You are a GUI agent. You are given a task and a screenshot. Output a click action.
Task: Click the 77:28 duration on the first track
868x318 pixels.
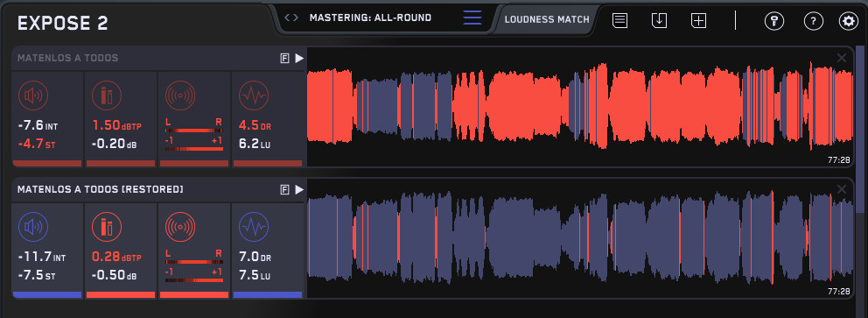tap(838, 159)
